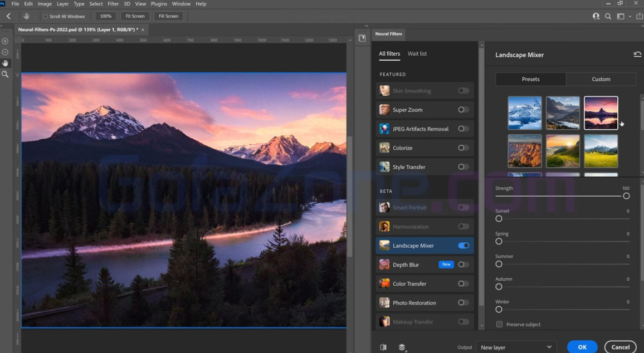Click the OK button to apply filters
Viewport: 644px width, 353px height.
click(582, 346)
